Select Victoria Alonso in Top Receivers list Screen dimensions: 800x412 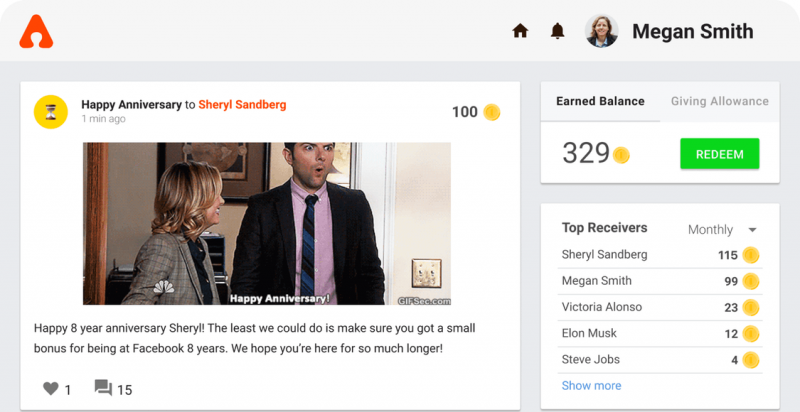pyautogui.click(x=660, y=307)
